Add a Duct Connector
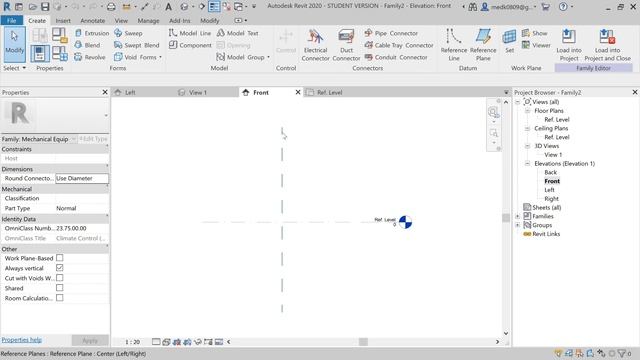Screen dimensions: 640x360 pyautogui.click(x=346, y=45)
